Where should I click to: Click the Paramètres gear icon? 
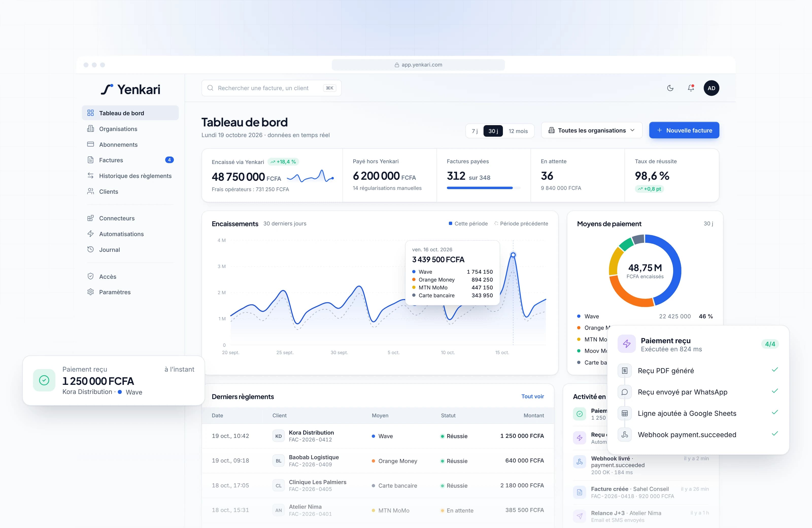pos(90,292)
